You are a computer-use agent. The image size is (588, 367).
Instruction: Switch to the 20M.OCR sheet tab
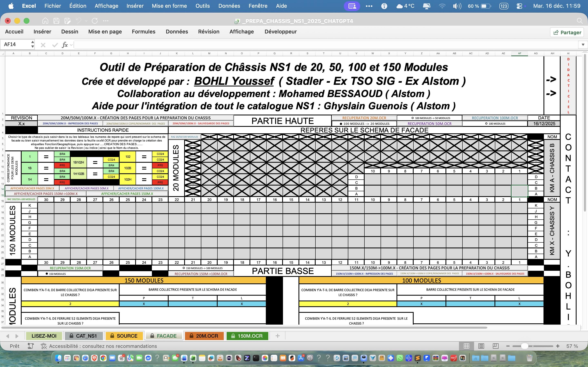(204, 336)
